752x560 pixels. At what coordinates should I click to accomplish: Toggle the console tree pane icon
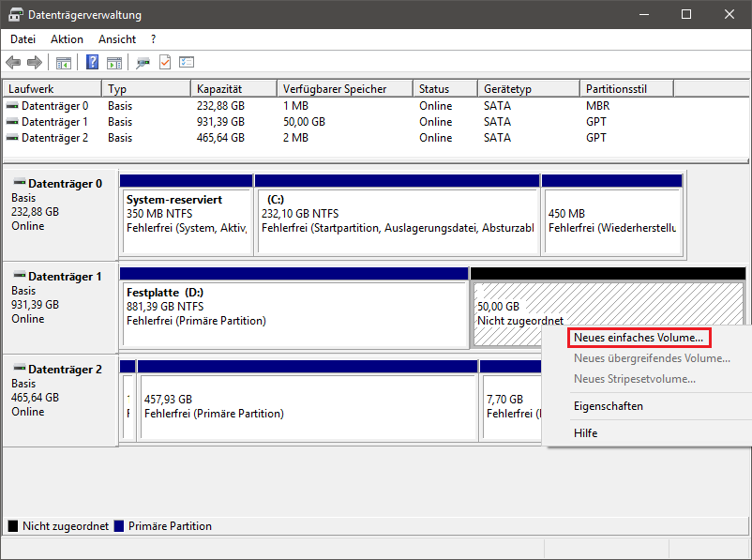click(64, 63)
